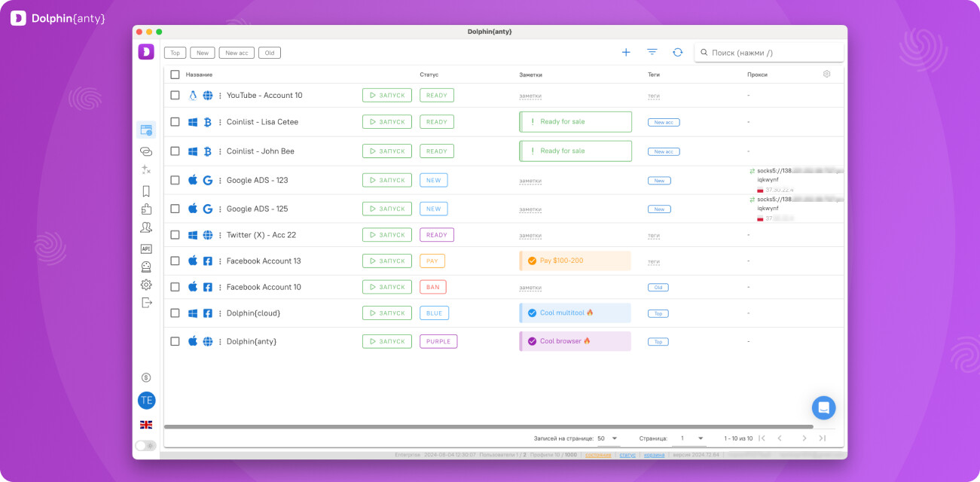Launch the Dolphin{cloud} profile with Запуск
The height and width of the screenshot is (482, 980).
pos(386,313)
